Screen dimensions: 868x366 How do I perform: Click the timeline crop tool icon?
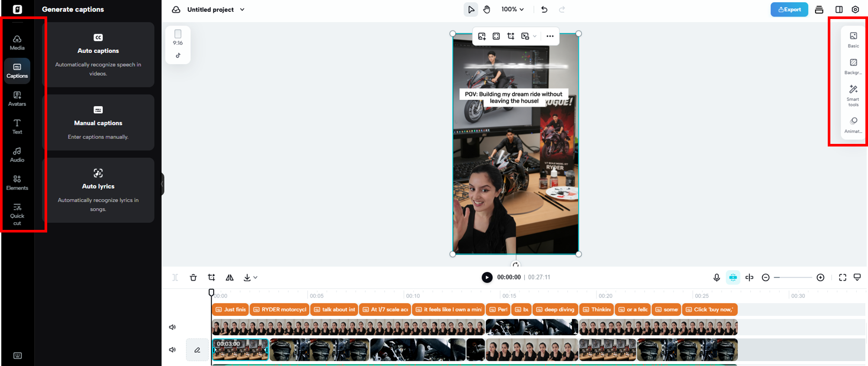pos(212,277)
